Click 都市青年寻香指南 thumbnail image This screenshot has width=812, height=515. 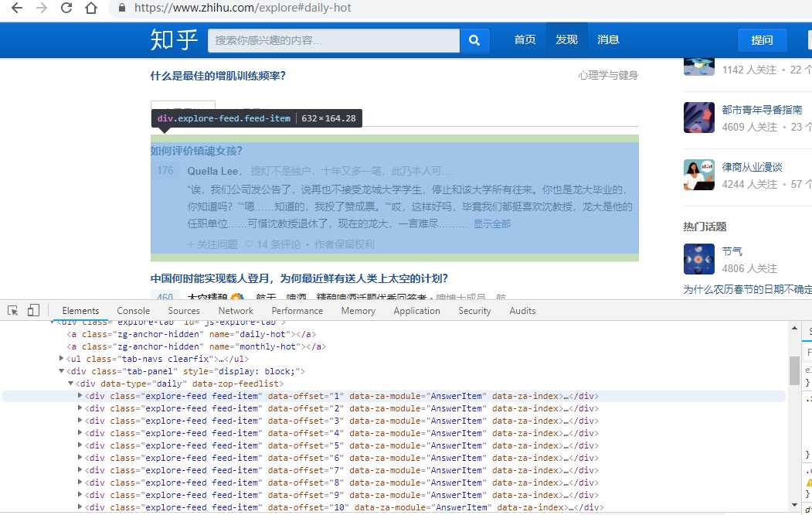pyautogui.click(x=698, y=118)
